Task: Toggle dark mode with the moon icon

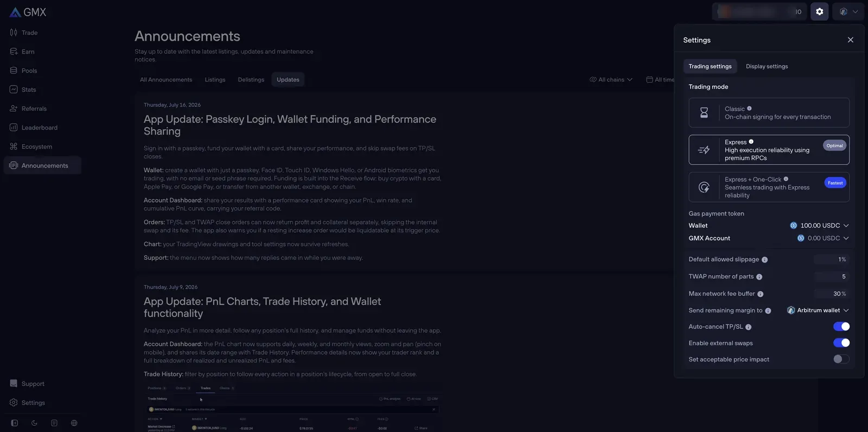Action: (x=34, y=423)
